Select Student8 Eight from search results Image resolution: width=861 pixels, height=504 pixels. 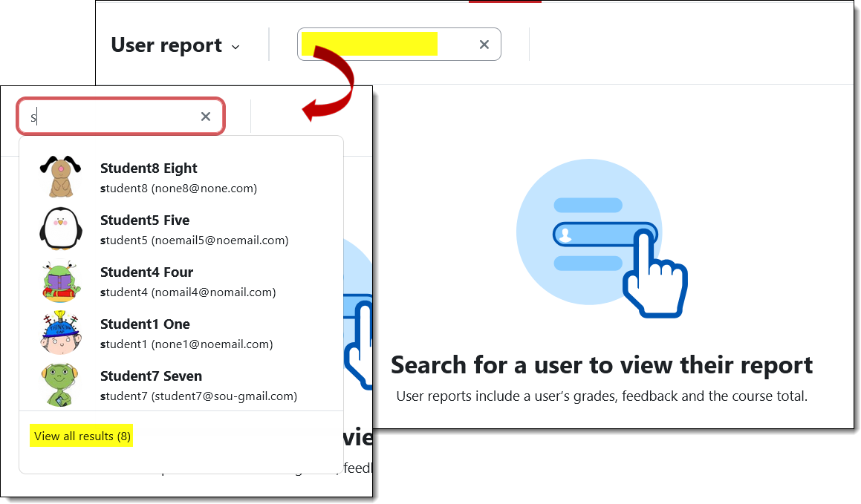pyautogui.click(x=181, y=177)
